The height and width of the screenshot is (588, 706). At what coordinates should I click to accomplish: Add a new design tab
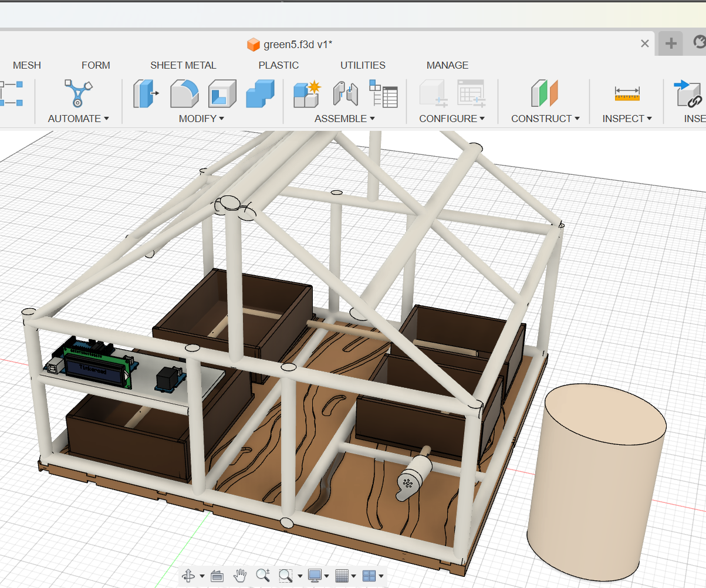tap(671, 43)
